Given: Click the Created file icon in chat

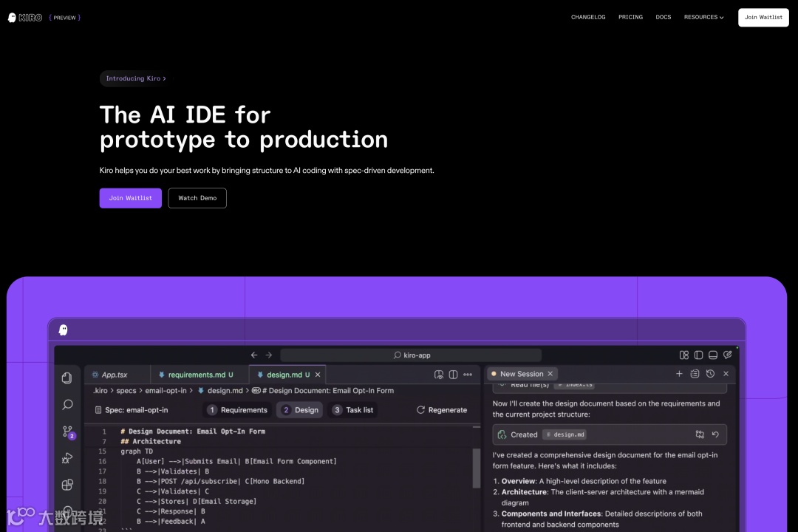Looking at the screenshot, I should (x=502, y=434).
